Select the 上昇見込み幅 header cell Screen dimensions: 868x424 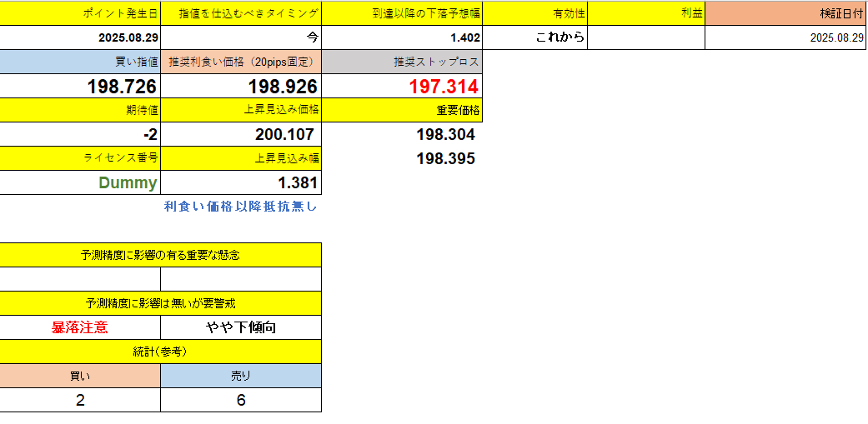click(241, 158)
